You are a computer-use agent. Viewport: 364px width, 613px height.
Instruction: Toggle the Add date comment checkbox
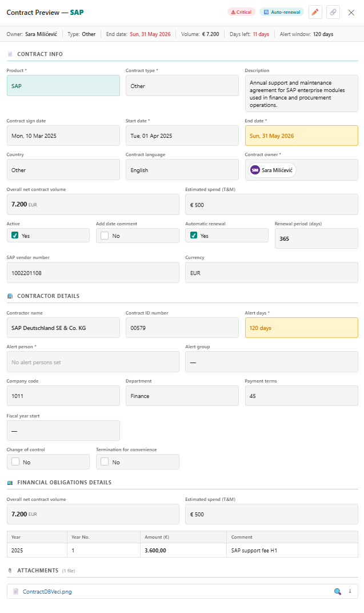click(105, 236)
